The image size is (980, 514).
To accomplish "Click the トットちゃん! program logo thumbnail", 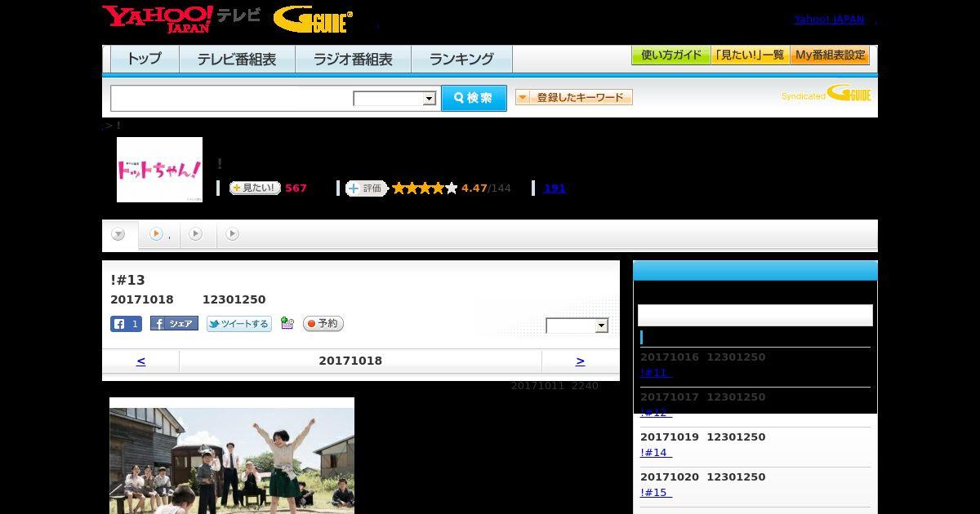I will [159, 170].
